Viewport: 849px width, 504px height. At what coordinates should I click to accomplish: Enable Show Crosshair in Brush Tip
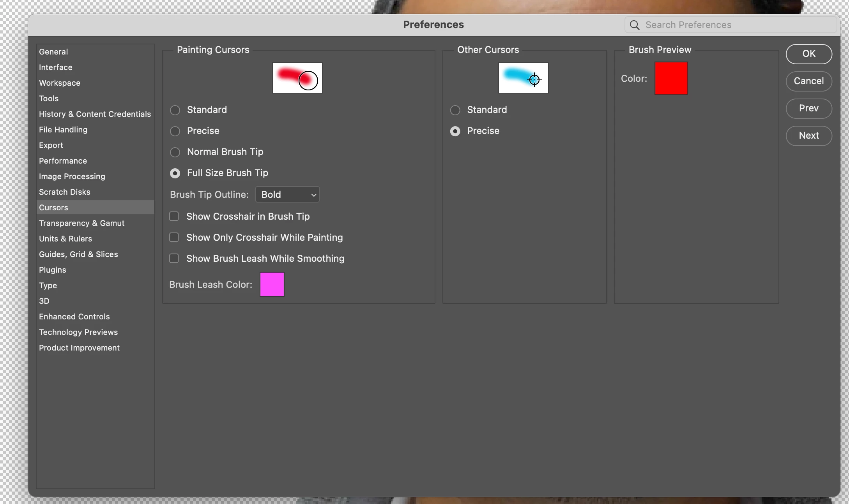tap(174, 217)
